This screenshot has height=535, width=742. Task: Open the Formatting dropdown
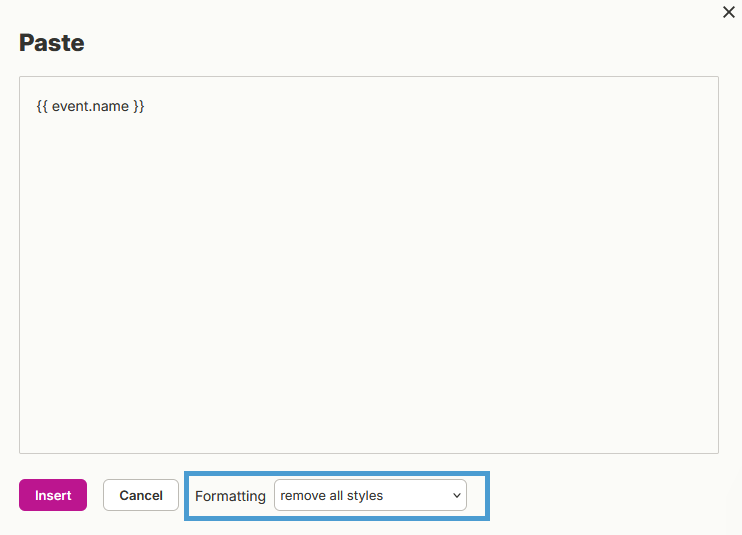pyautogui.click(x=371, y=495)
